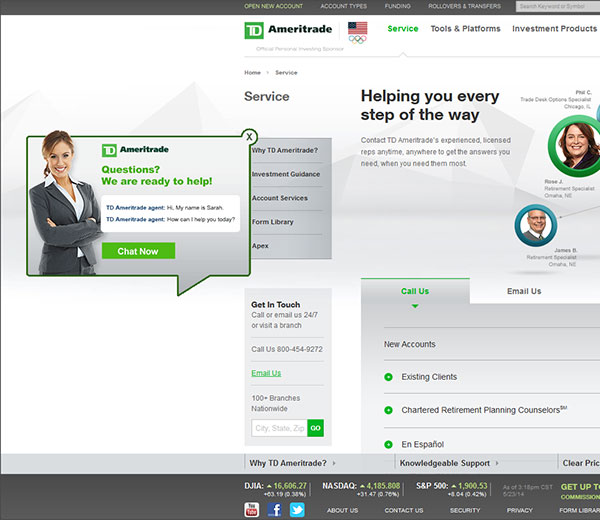Click the Search Keyword or Symbol field
This screenshot has width=600, height=520.
(x=558, y=6)
